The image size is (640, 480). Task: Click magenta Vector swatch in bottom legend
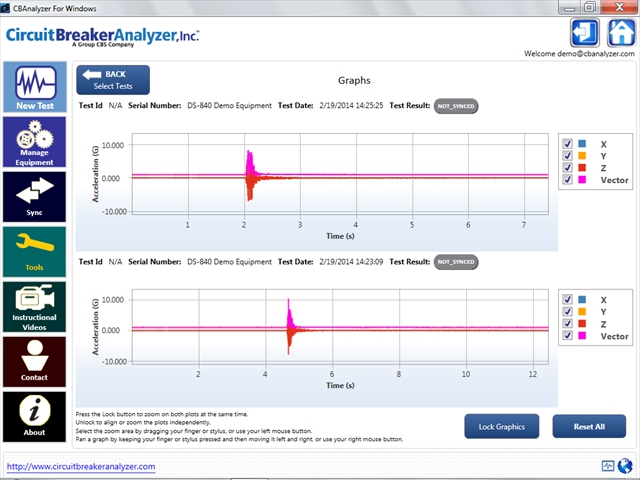coord(582,335)
